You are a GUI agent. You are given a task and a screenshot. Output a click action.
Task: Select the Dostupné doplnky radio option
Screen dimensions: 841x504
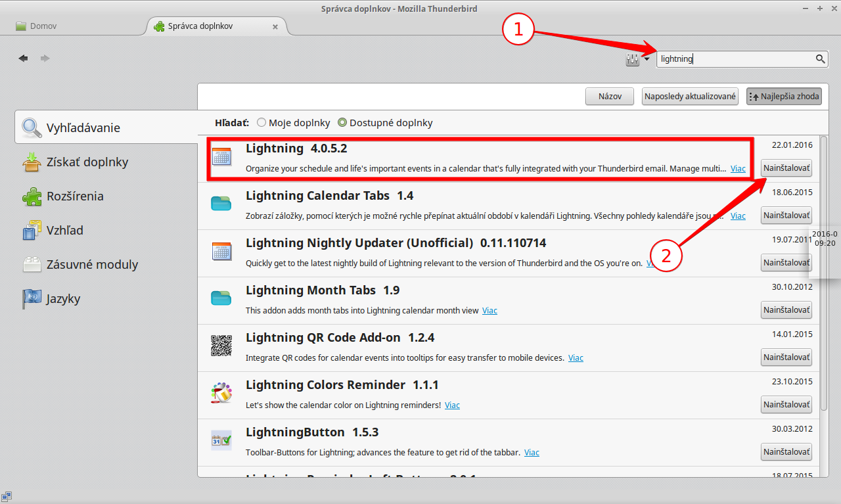(x=385, y=123)
